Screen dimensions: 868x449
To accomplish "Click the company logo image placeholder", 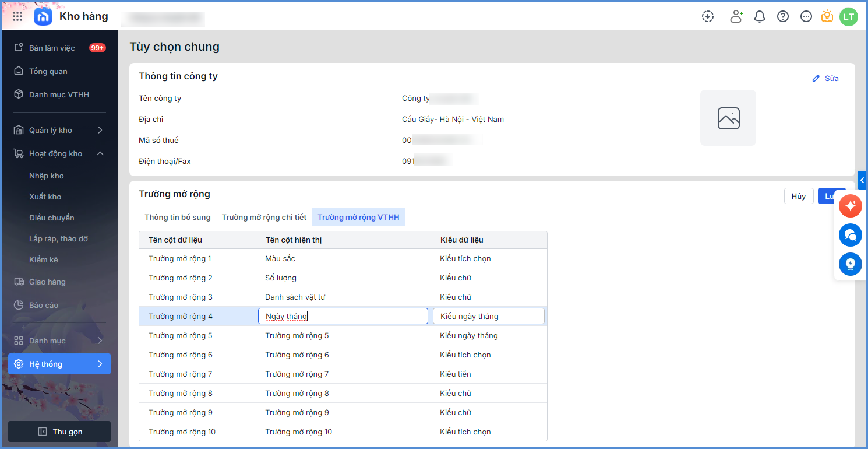I will 728,118.
